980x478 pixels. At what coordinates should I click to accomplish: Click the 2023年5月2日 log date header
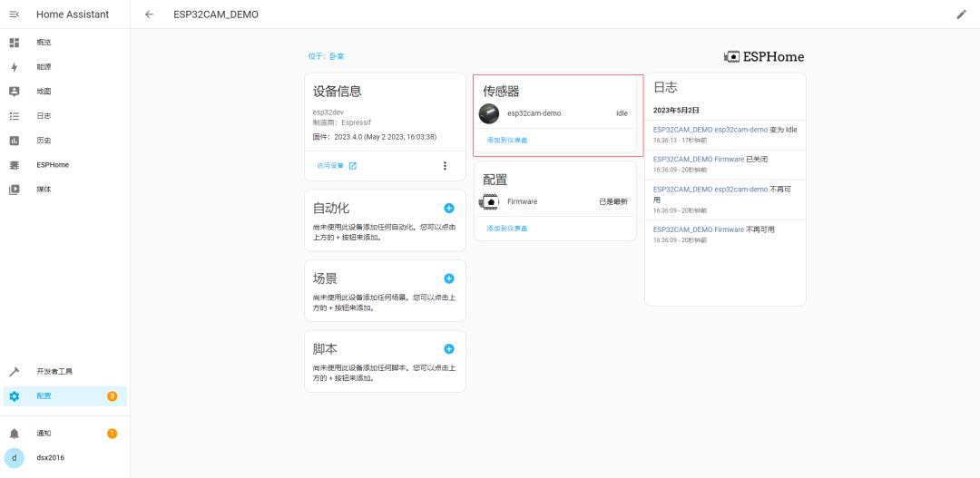tap(677, 110)
